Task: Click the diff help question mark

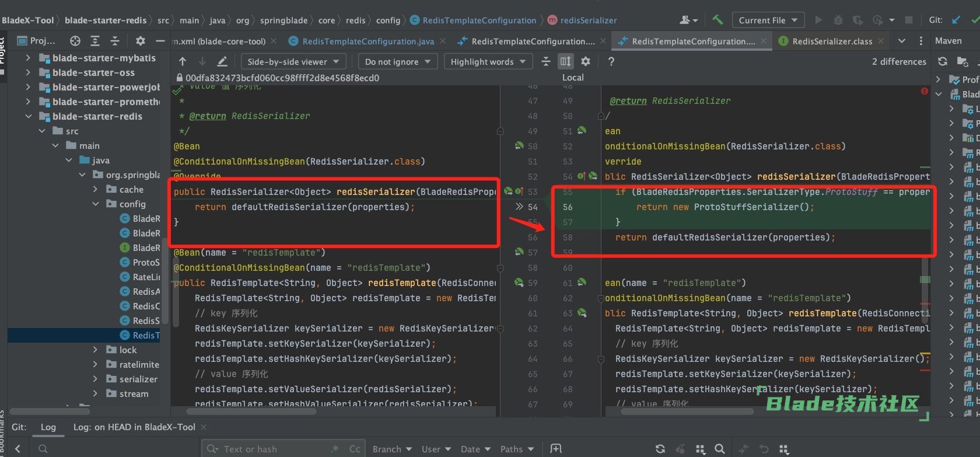Action: tap(611, 61)
